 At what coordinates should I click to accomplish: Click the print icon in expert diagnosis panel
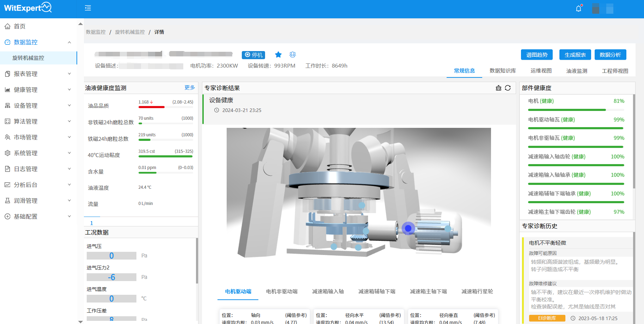click(x=498, y=88)
